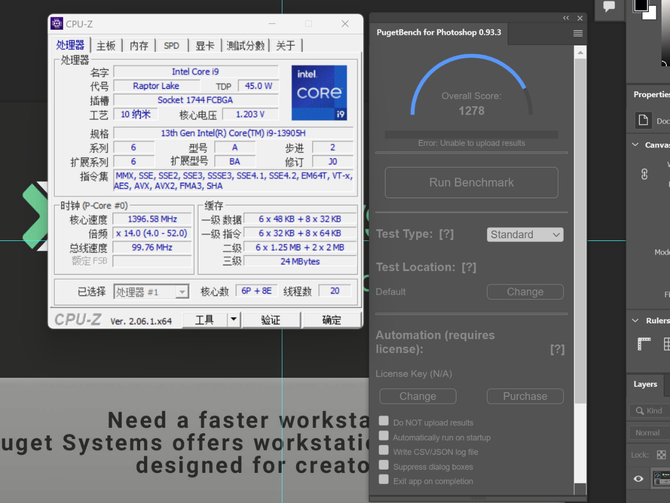Open the CPU-Z processor selection dropdown

(x=151, y=292)
